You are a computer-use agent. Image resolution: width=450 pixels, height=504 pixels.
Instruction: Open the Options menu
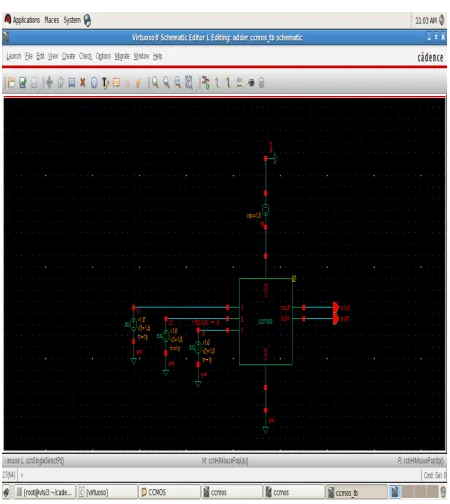(103, 56)
